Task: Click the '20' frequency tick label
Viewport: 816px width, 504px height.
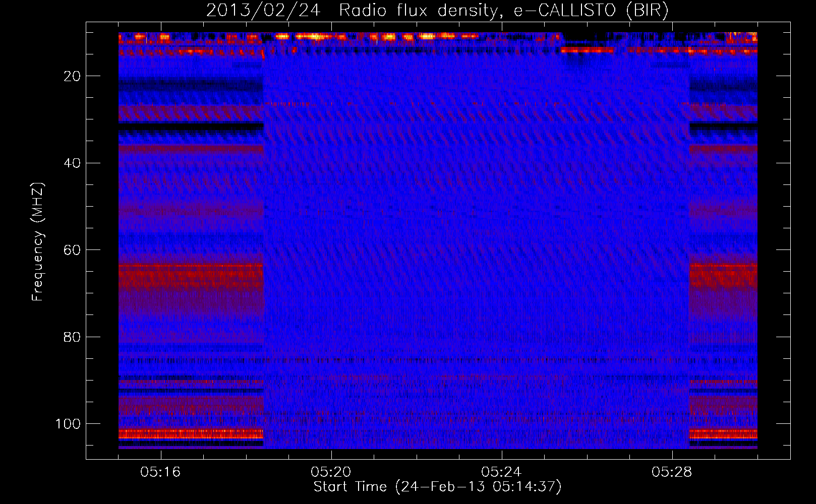Action: click(x=72, y=76)
